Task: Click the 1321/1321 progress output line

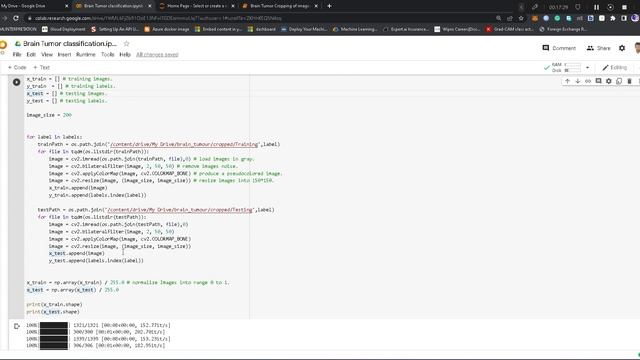Action: click(x=98, y=325)
